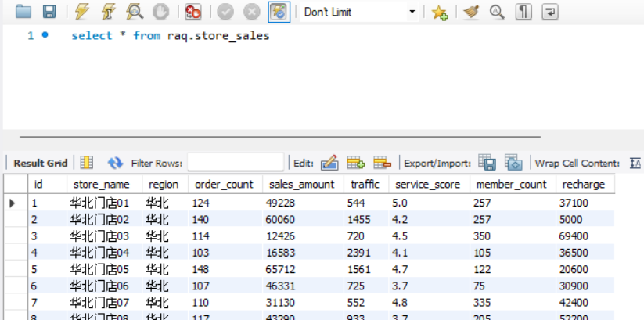
Task: Stop query execution hand icon
Action: 160,12
